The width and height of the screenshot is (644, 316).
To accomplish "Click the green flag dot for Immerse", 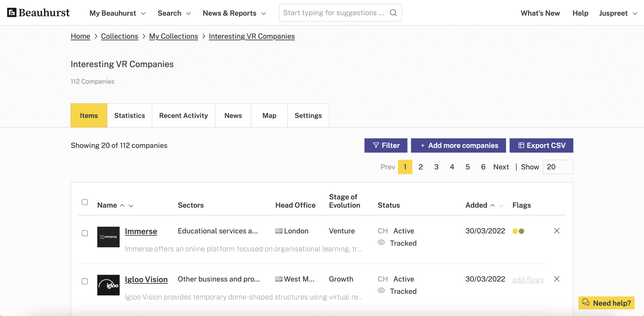I will [x=521, y=231].
